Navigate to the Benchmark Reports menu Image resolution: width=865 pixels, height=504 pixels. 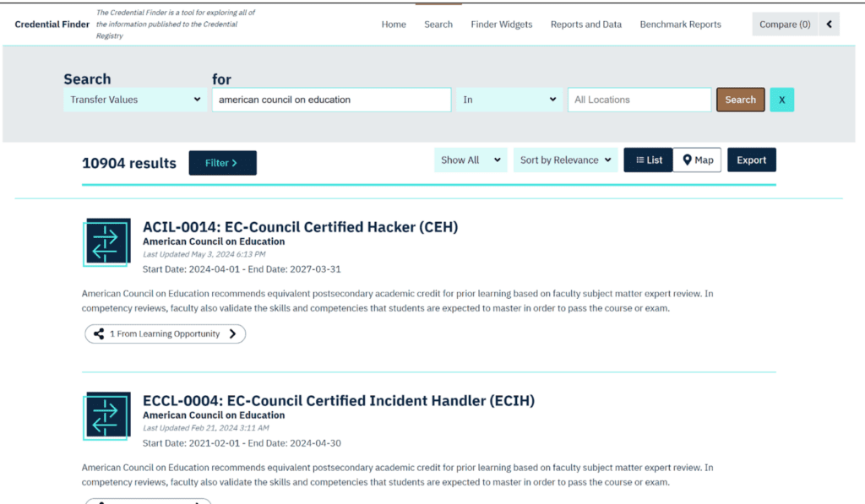tap(680, 24)
